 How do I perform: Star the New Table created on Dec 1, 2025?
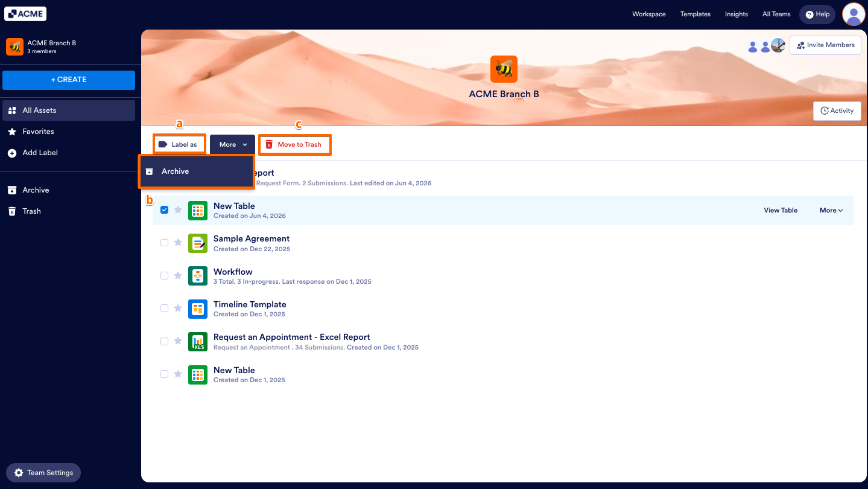pyautogui.click(x=178, y=374)
